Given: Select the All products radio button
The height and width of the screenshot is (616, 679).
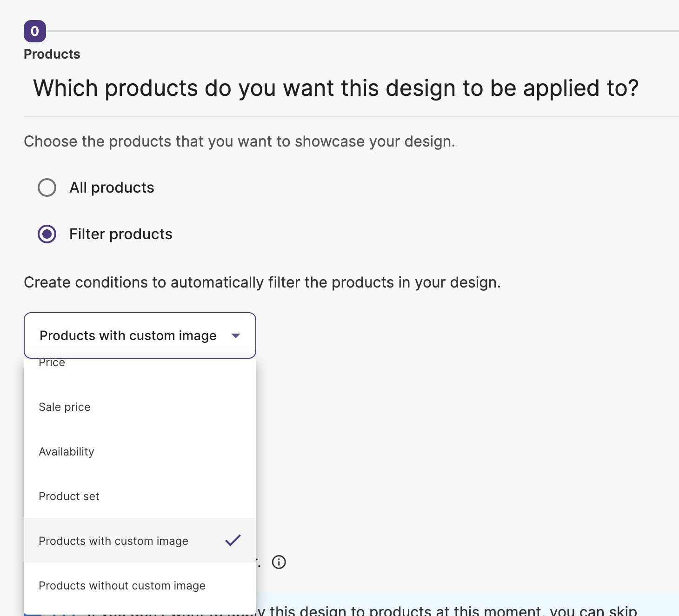Looking at the screenshot, I should (47, 187).
